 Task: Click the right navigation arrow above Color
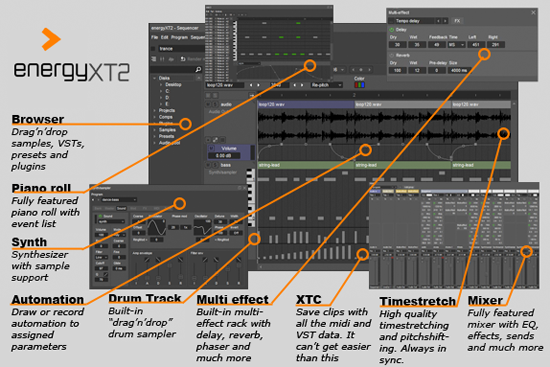[x=369, y=69]
